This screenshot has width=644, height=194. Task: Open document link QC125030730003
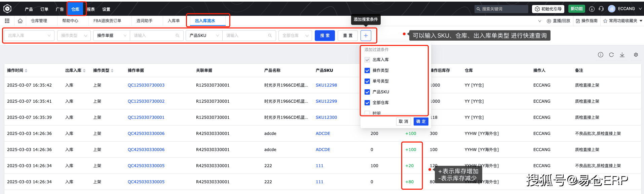(x=146, y=85)
